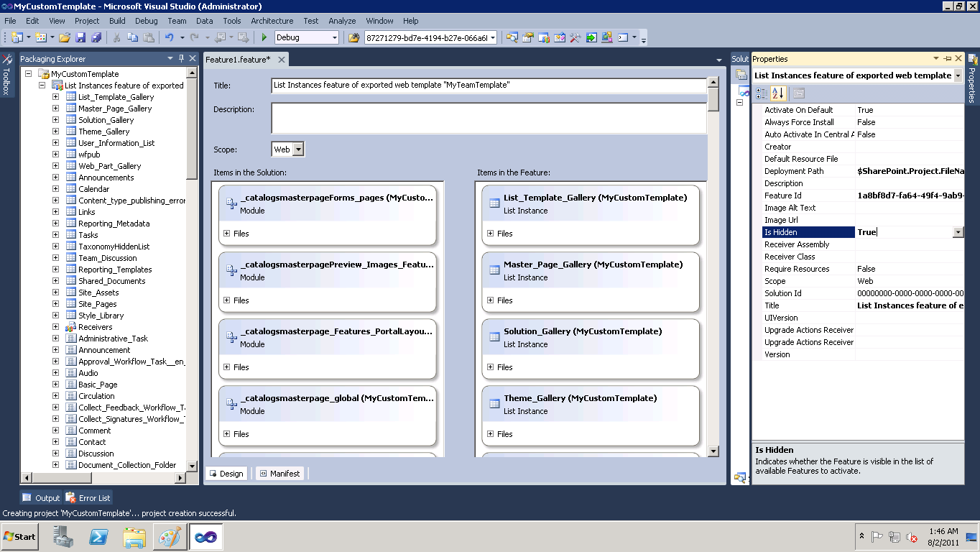
Task: Open the Error List tab
Action: (88, 498)
